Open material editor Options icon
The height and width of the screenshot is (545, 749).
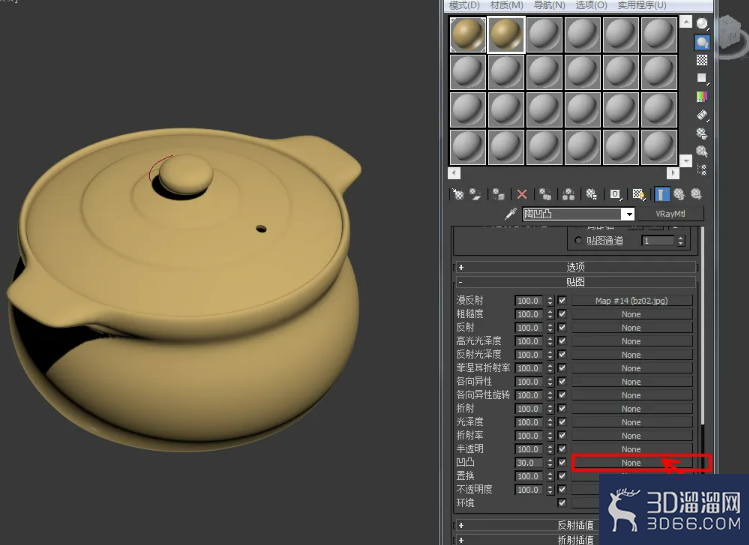coord(702,133)
